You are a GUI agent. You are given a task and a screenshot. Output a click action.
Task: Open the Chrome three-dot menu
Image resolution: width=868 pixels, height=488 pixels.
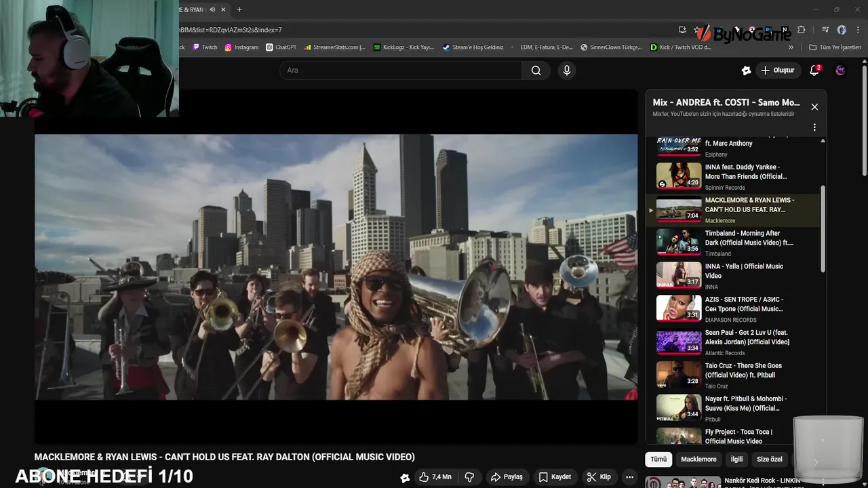tap(856, 30)
